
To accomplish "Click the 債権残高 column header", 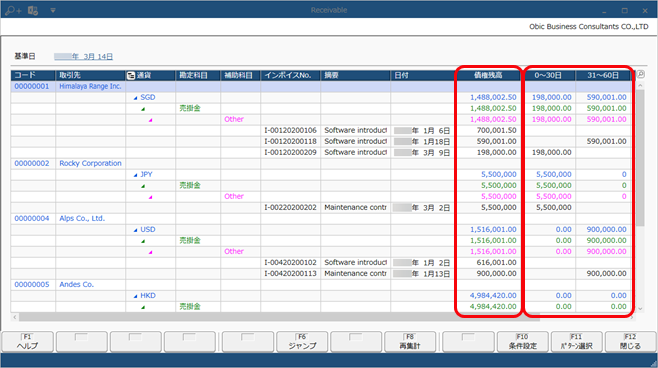I will pos(488,75).
